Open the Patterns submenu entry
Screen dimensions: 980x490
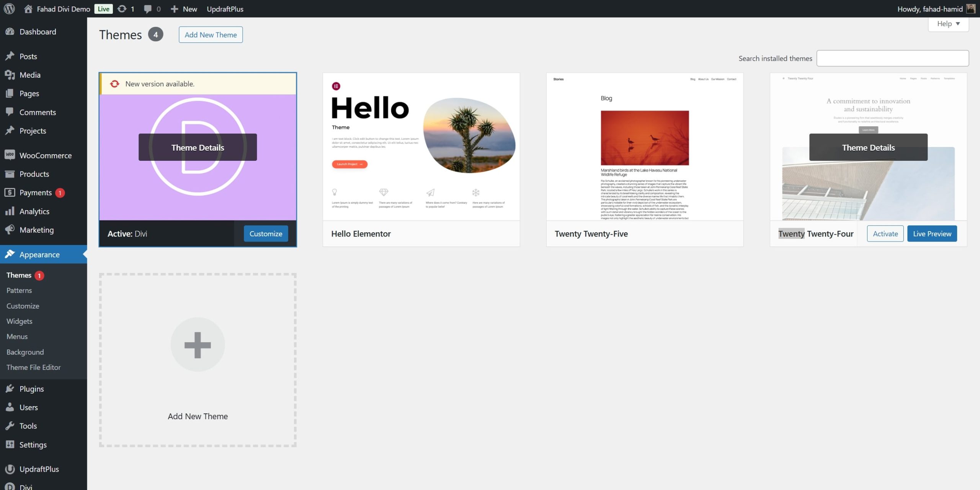(x=19, y=290)
